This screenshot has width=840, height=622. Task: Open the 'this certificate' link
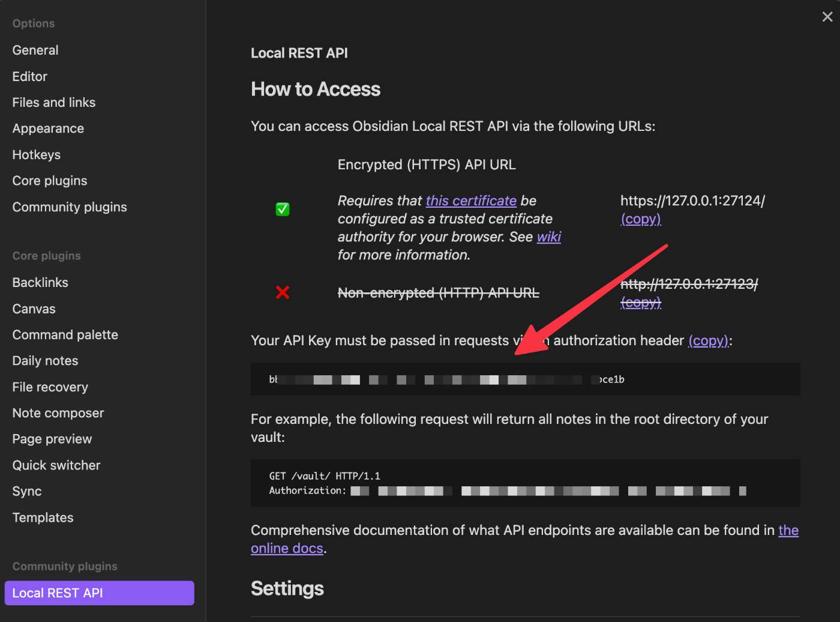471,201
